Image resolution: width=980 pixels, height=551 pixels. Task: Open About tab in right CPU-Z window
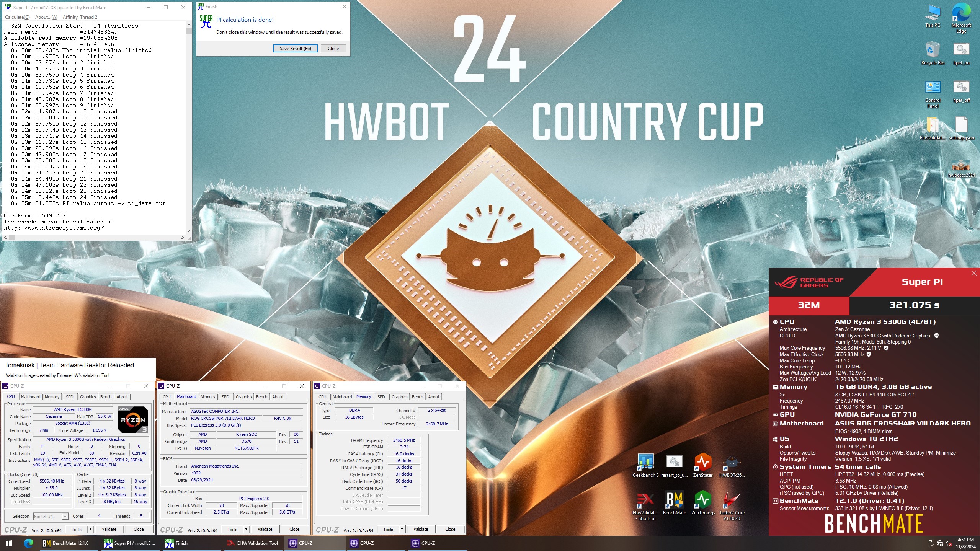pyautogui.click(x=434, y=397)
